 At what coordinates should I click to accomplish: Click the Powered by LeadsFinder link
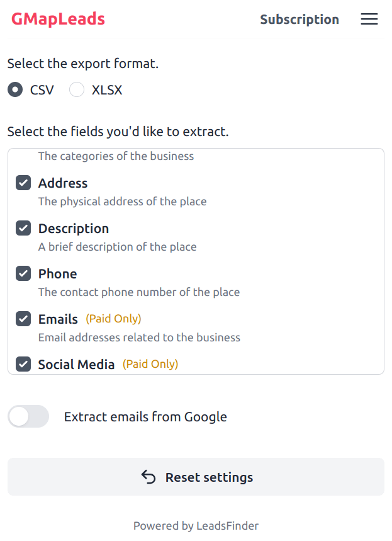196,526
